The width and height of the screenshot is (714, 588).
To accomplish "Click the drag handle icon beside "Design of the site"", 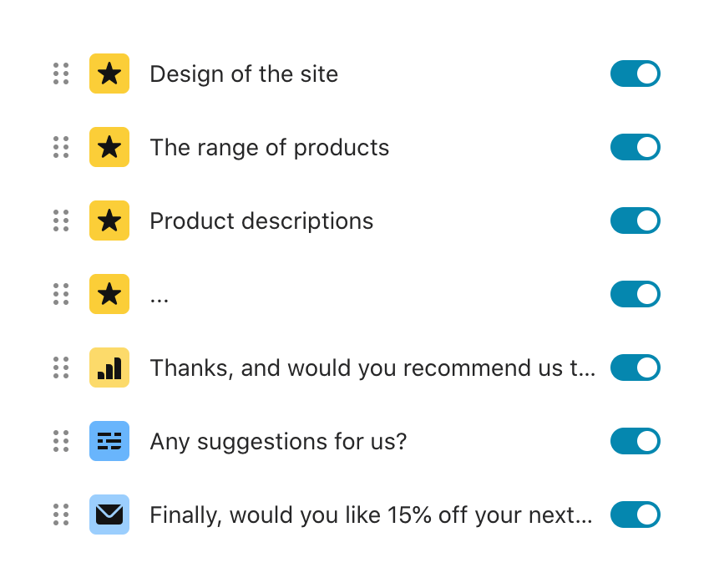I will point(59,73).
